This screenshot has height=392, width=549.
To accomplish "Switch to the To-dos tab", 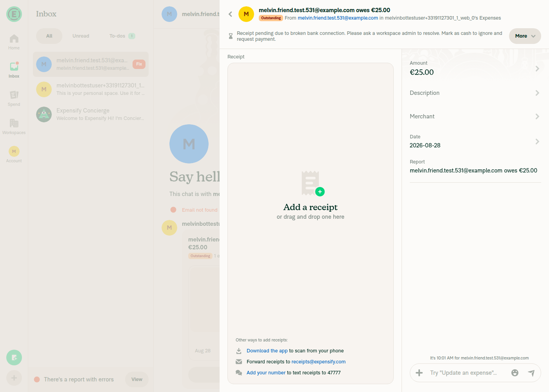I will click(x=122, y=36).
